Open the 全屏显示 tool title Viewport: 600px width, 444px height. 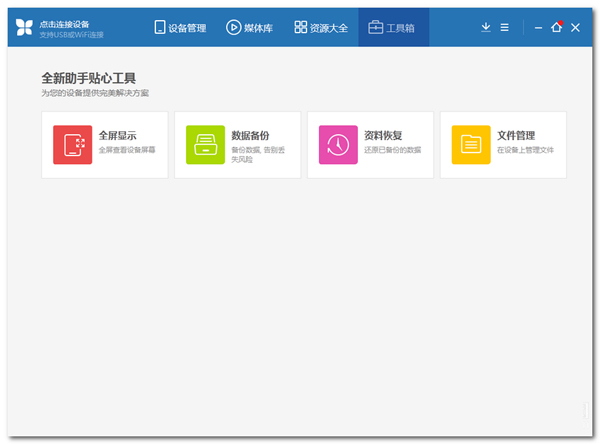coord(116,135)
